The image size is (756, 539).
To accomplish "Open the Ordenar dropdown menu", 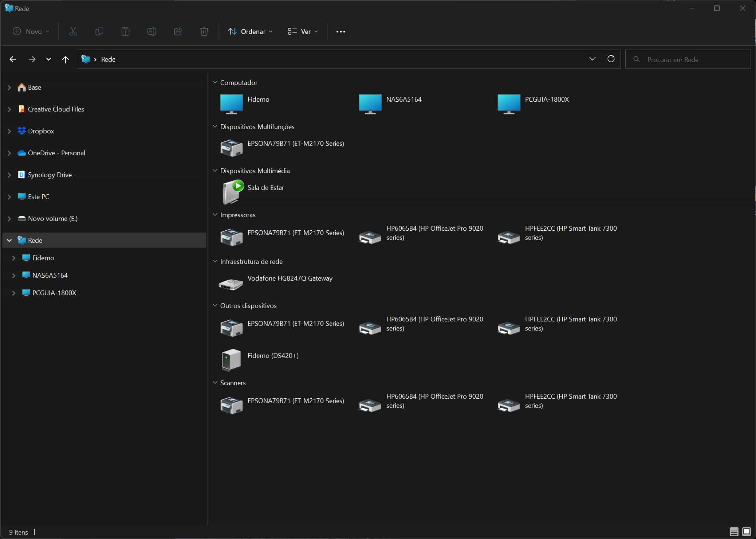I will click(251, 31).
